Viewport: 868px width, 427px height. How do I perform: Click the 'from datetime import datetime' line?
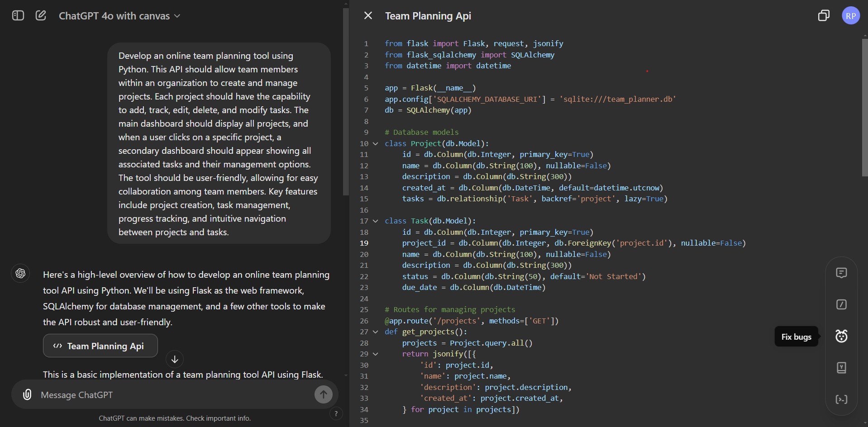coord(448,66)
